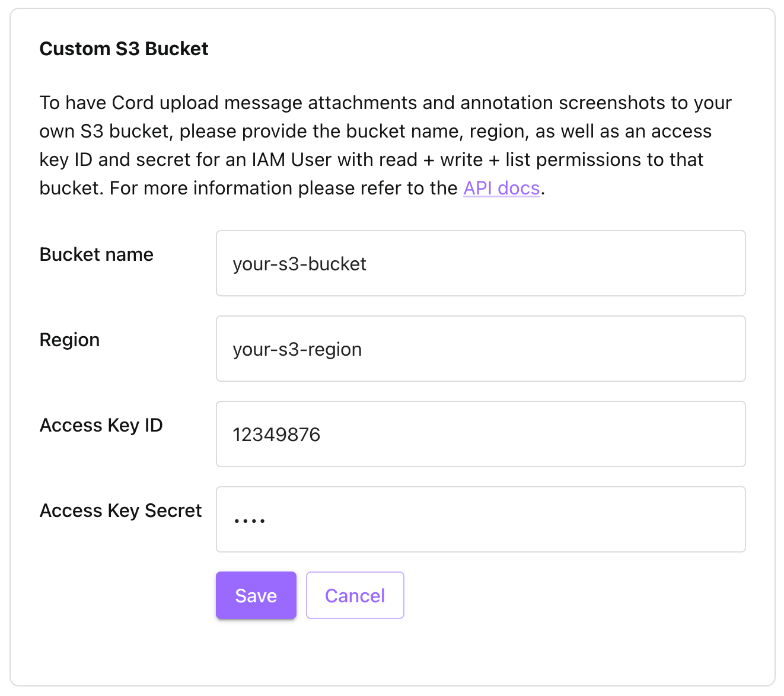Click the Access Key Secret label
784x696 pixels.
click(120, 510)
